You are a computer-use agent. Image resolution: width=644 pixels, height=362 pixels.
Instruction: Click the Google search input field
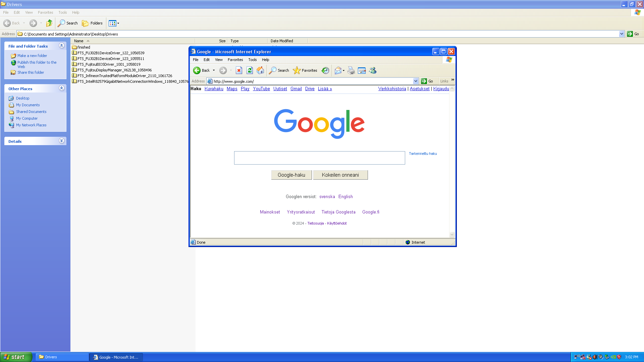click(x=319, y=158)
